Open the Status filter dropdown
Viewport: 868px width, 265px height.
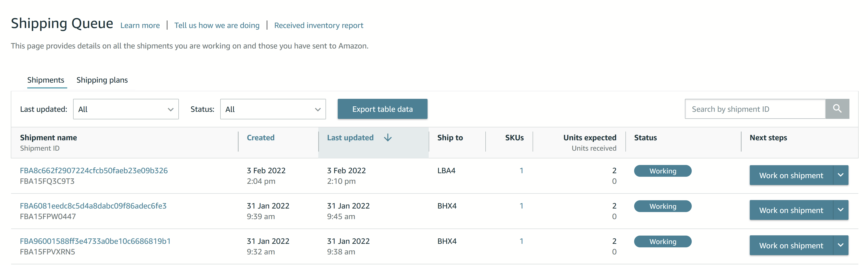tap(273, 109)
